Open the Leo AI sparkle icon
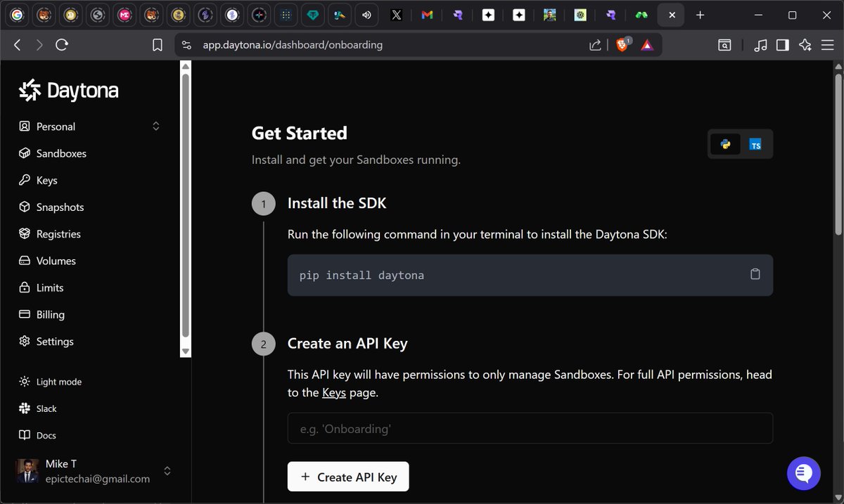 (805, 45)
